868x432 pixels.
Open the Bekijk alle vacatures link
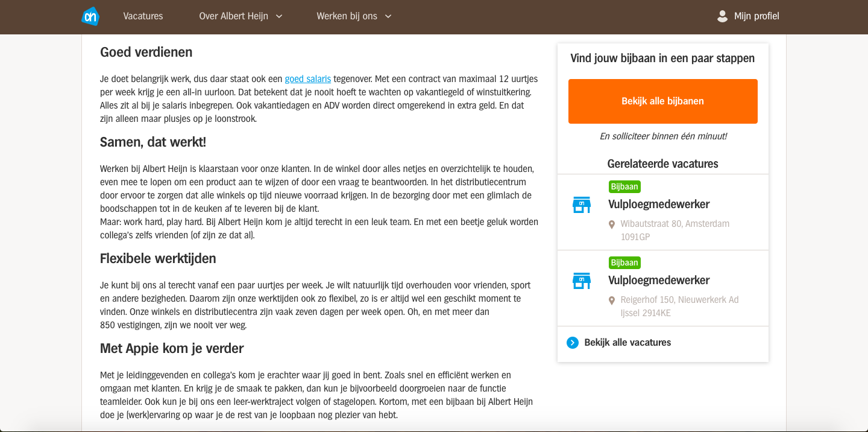tap(627, 343)
